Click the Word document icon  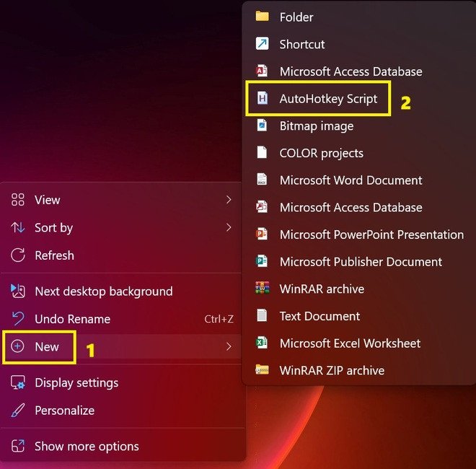(x=262, y=180)
